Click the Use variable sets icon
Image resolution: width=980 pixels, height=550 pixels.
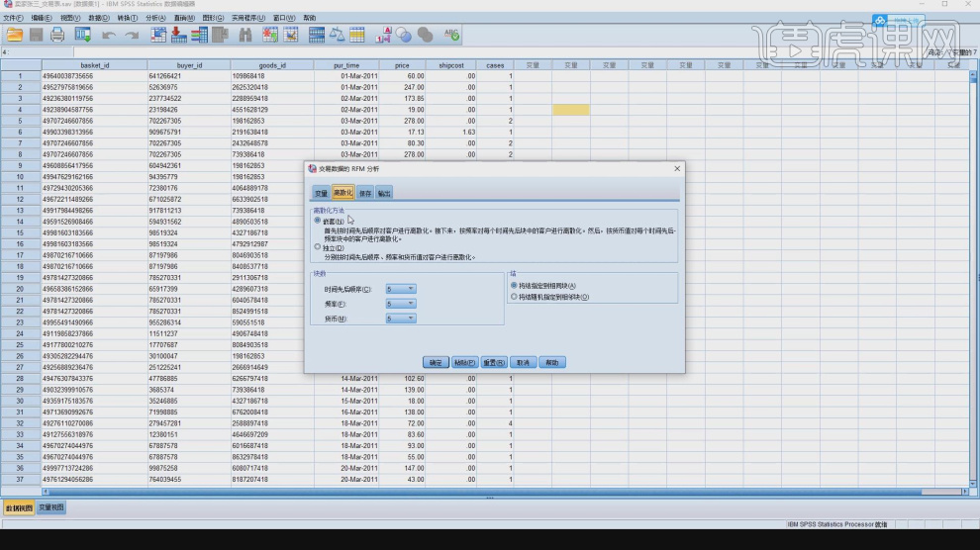[404, 35]
